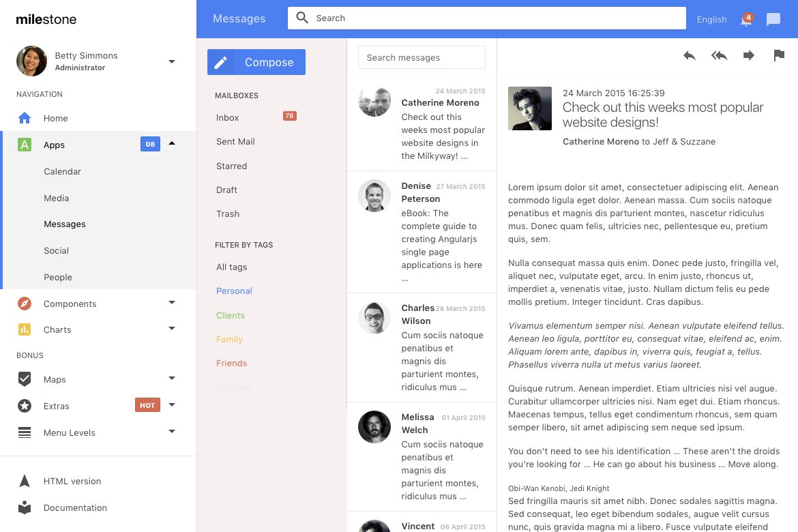Click the HTML version arrow icon
Screen dimensions: 798x532
tap(25, 481)
